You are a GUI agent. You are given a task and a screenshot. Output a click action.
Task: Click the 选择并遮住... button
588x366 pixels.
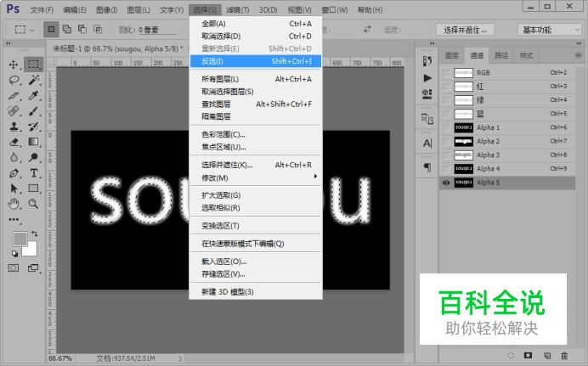click(465, 30)
